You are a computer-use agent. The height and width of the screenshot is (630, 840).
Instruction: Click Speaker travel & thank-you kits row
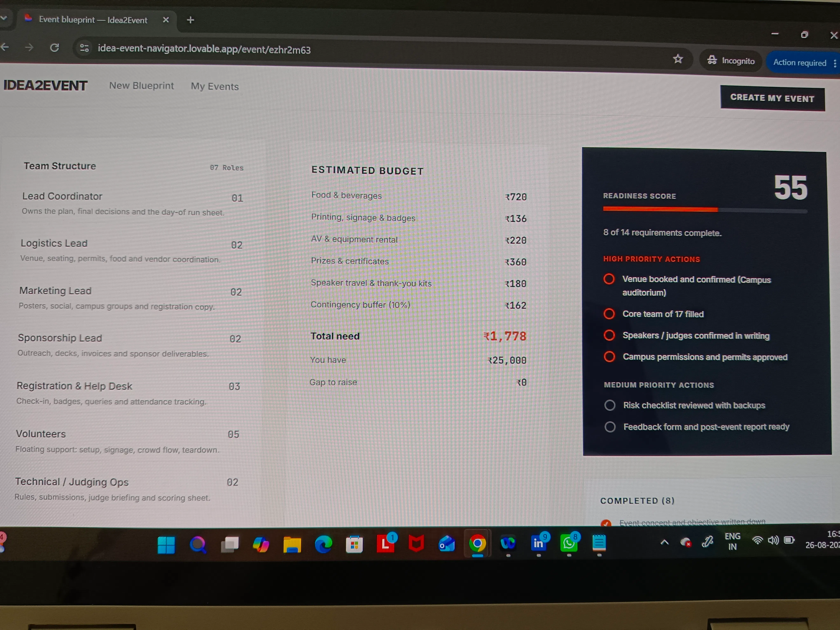(x=419, y=283)
